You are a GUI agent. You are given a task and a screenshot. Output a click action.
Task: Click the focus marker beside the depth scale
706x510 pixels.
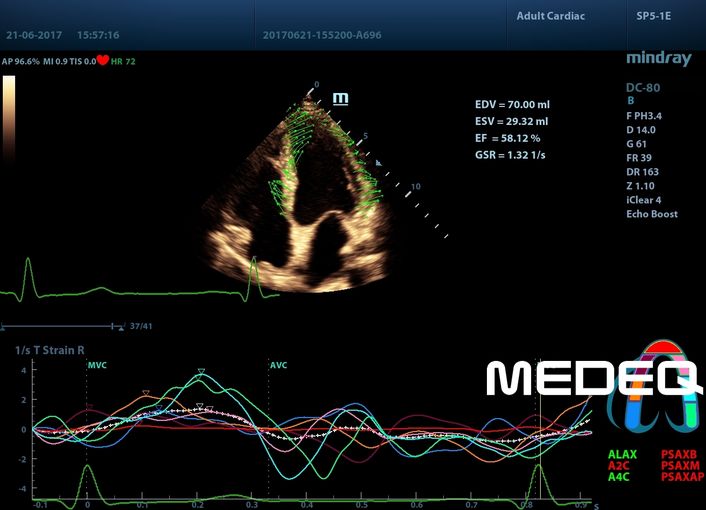(x=378, y=162)
